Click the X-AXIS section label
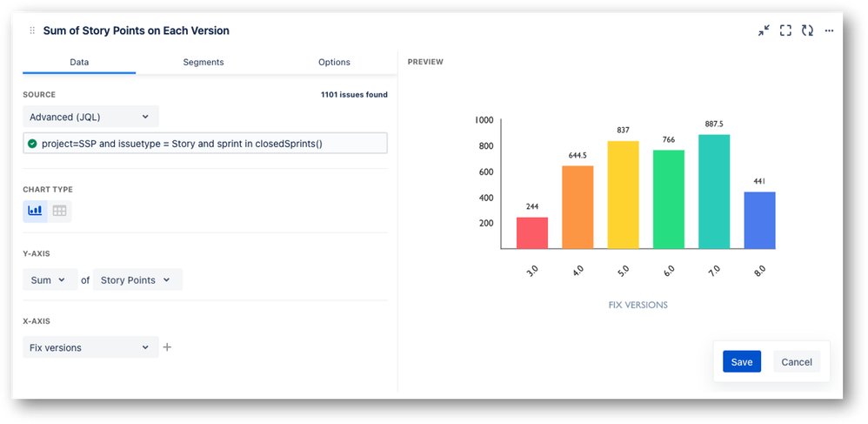Screen dimensions: 868x424 [37, 321]
